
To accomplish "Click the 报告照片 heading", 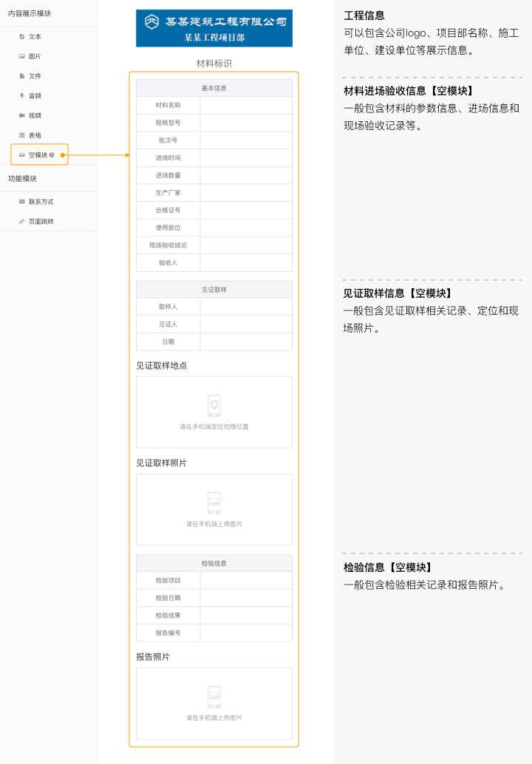I will coord(153,657).
